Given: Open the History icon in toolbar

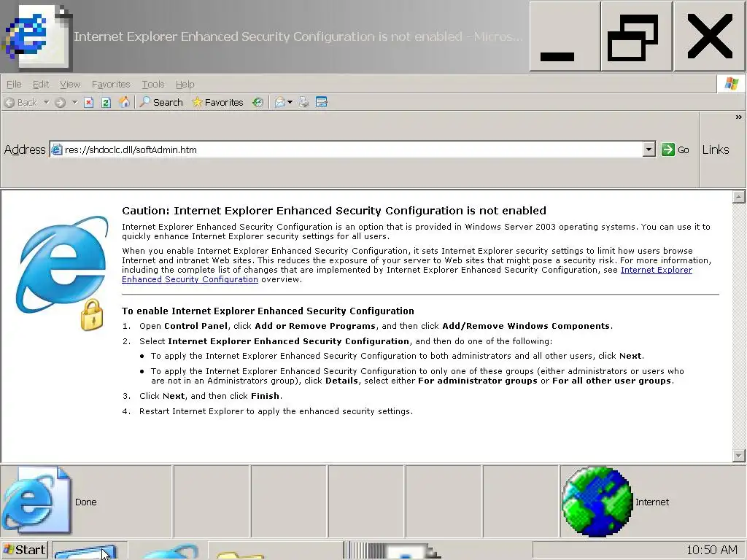Looking at the screenshot, I should pos(258,102).
